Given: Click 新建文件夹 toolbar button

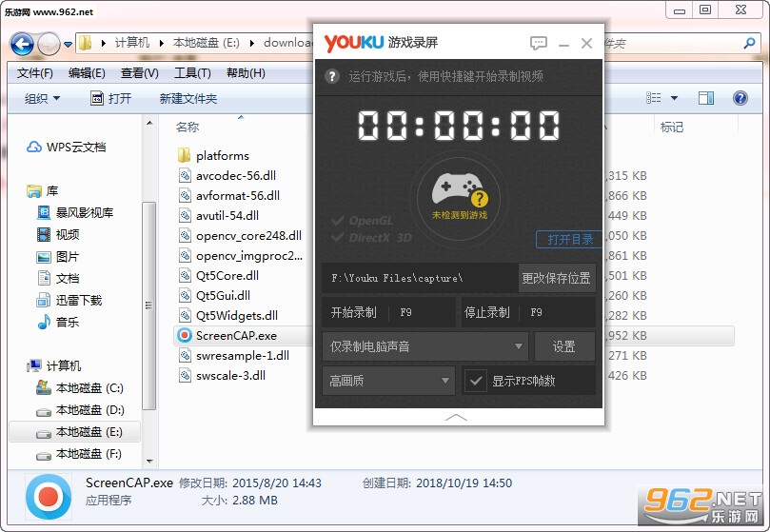Looking at the screenshot, I should pos(188,99).
